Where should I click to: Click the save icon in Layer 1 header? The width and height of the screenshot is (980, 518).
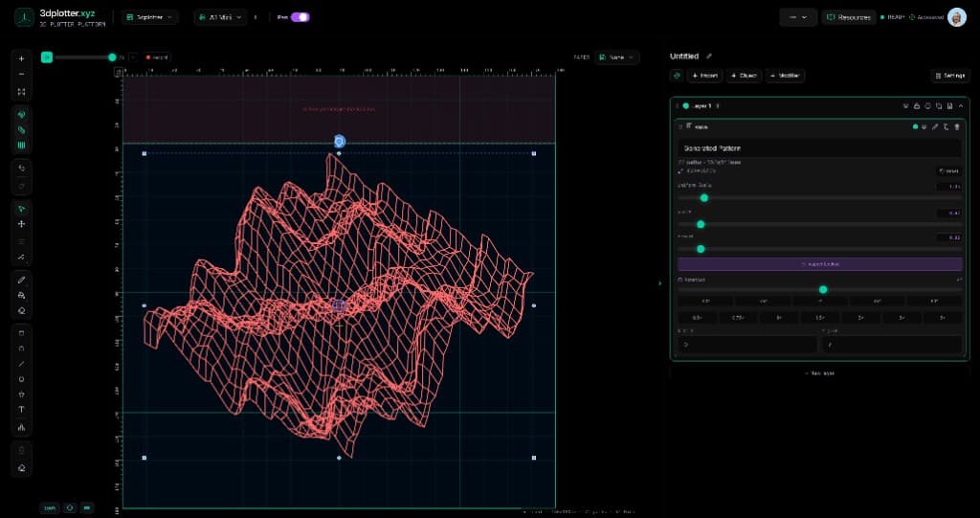click(949, 106)
